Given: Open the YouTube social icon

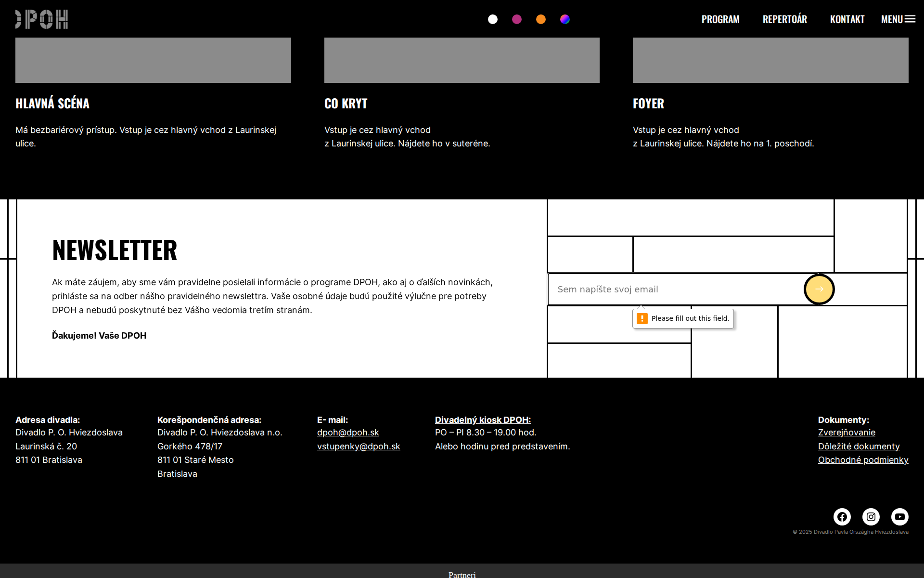Looking at the screenshot, I should [899, 517].
